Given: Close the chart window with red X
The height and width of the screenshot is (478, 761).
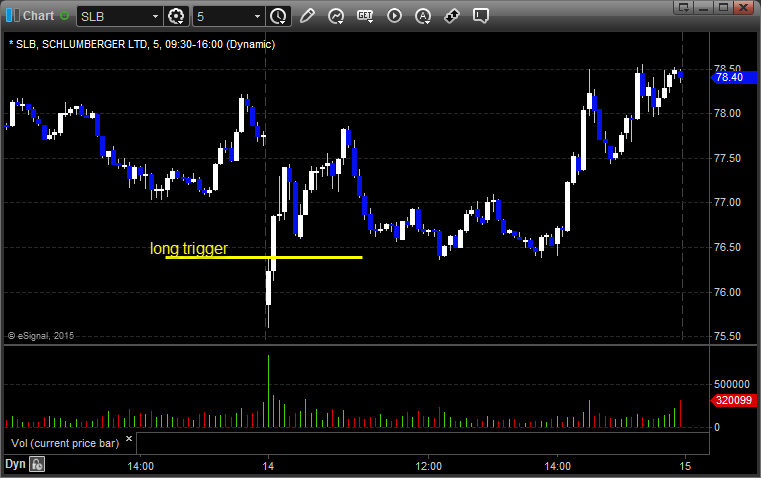Looking at the screenshot, I should click(x=744, y=7).
